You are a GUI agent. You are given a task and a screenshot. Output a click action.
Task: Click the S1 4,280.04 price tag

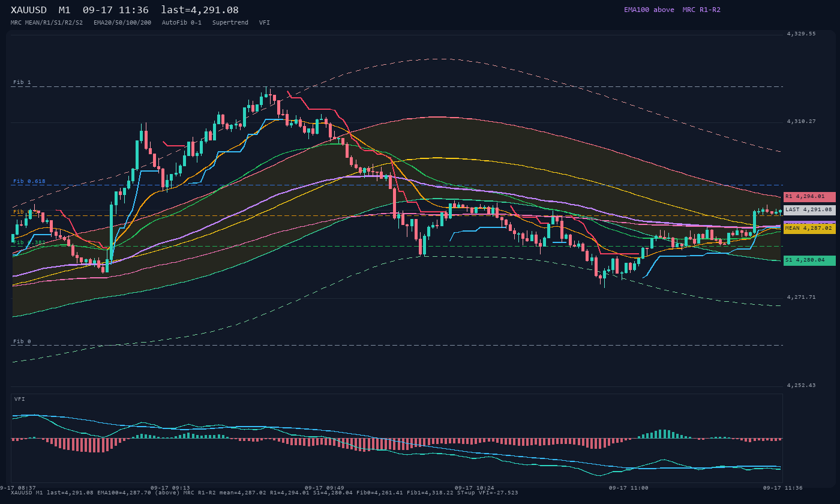809,260
